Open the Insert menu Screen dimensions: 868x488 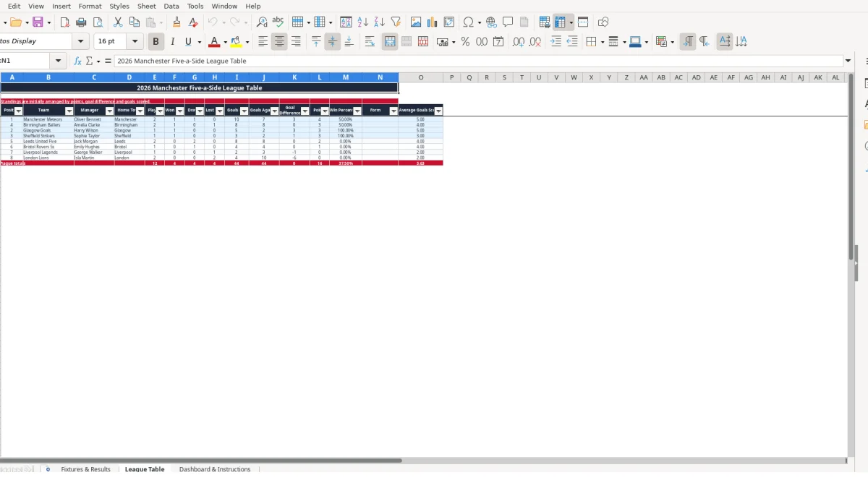(x=61, y=6)
